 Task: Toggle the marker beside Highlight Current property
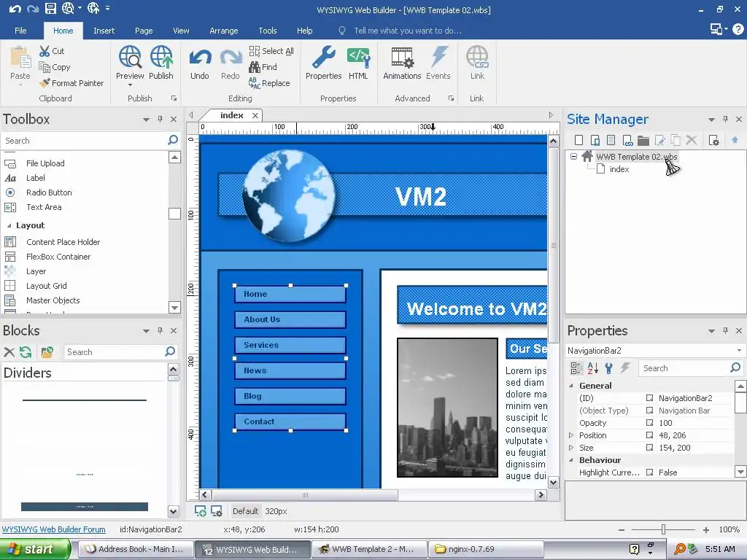(x=649, y=472)
